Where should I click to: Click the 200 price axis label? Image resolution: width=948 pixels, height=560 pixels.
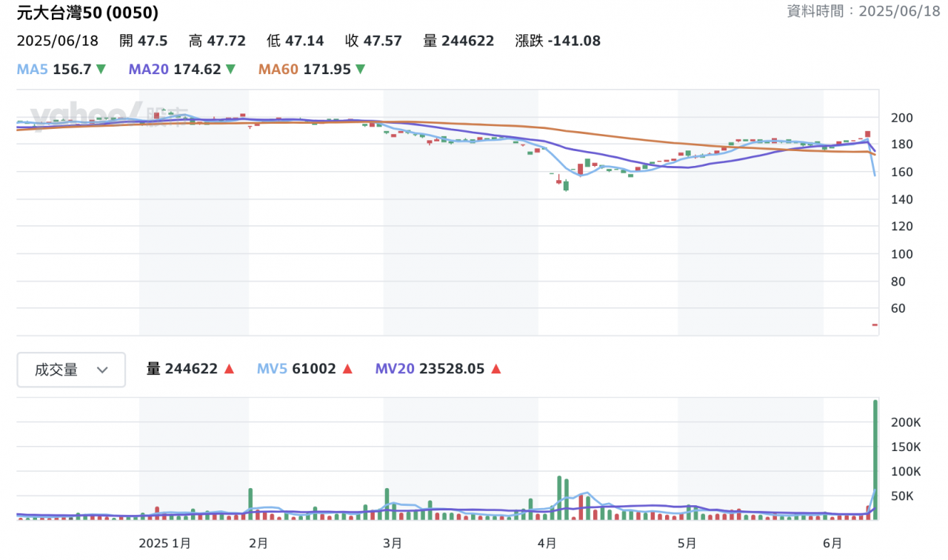pyautogui.click(x=902, y=118)
